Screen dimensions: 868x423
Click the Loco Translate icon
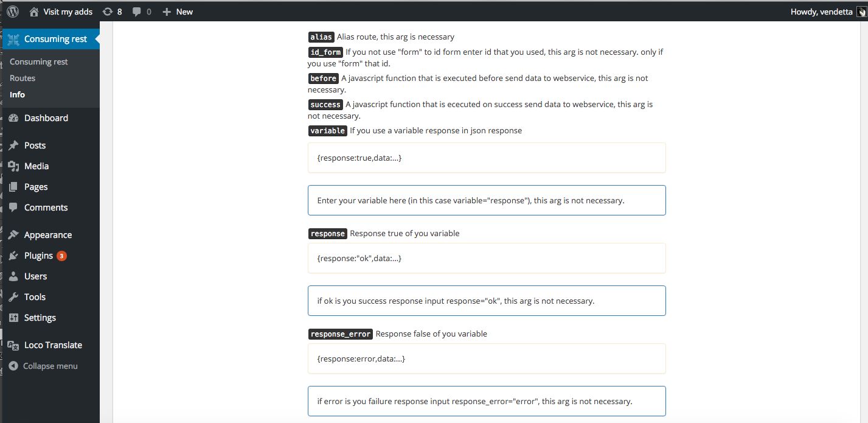[14, 345]
